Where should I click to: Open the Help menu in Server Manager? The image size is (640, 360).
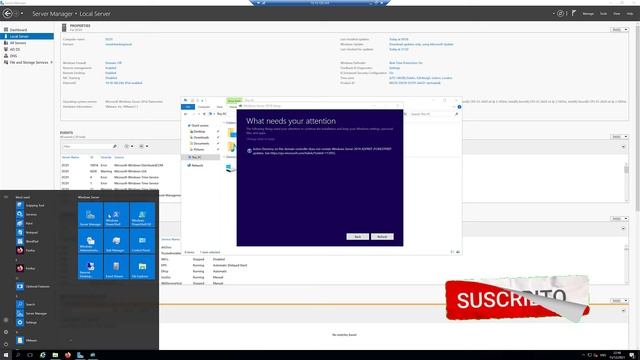[x=630, y=13]
